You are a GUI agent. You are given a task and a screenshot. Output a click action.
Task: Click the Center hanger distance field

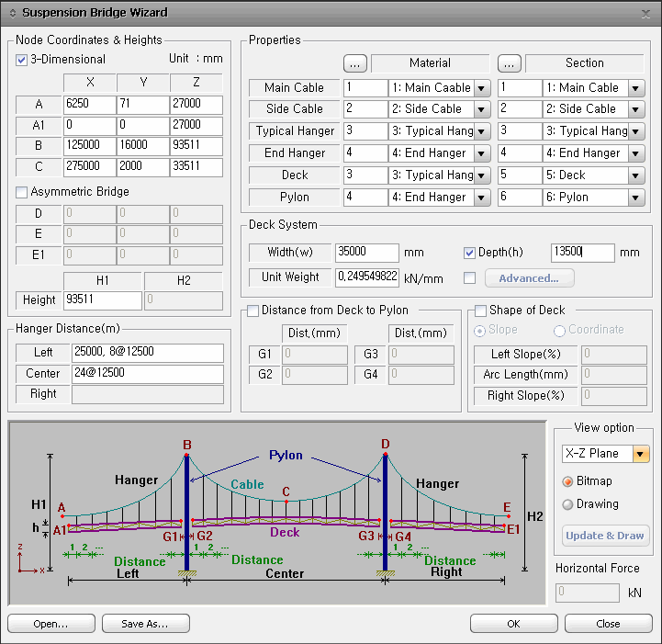(147, 374)
